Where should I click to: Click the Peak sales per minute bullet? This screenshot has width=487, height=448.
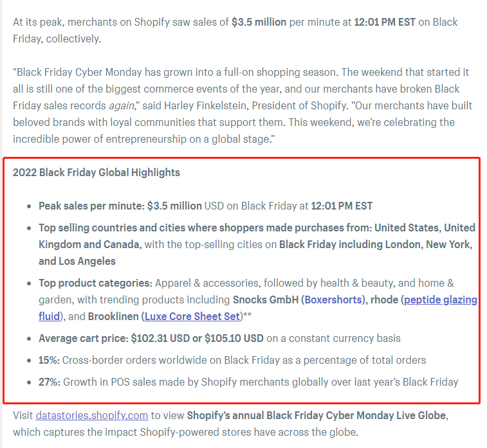(x=205, y=206)
